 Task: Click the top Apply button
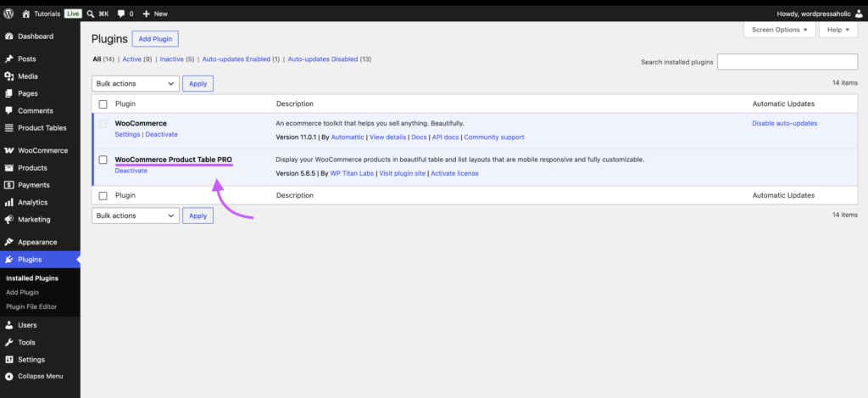click(x=198, y=84)
